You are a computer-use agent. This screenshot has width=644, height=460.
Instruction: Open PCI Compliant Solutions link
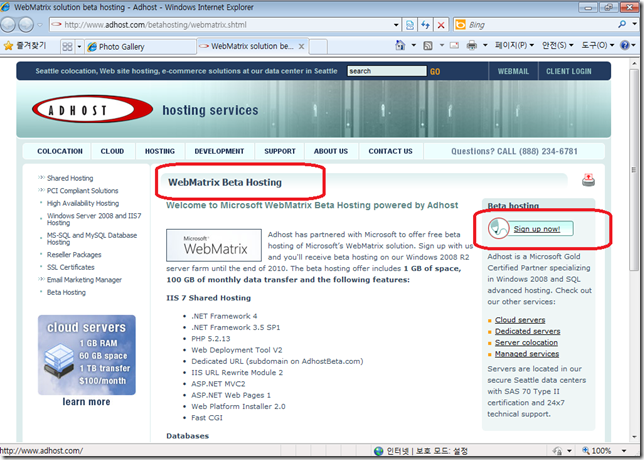coord(83,191)
